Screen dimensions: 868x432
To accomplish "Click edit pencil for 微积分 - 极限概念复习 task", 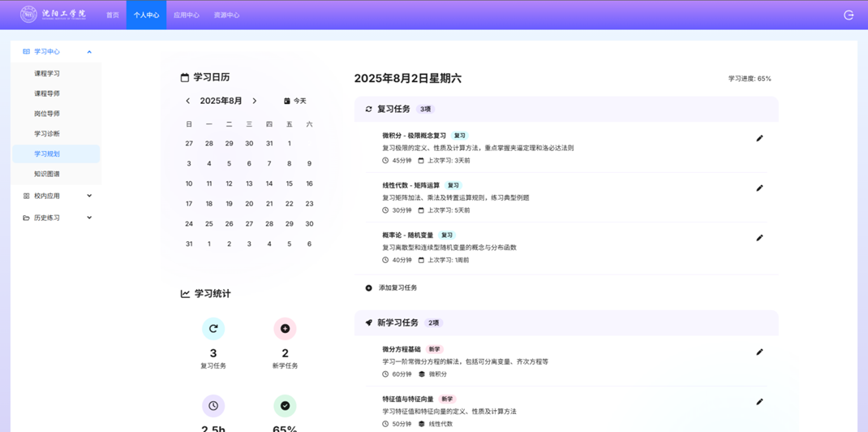I will (x=759, y=138).
